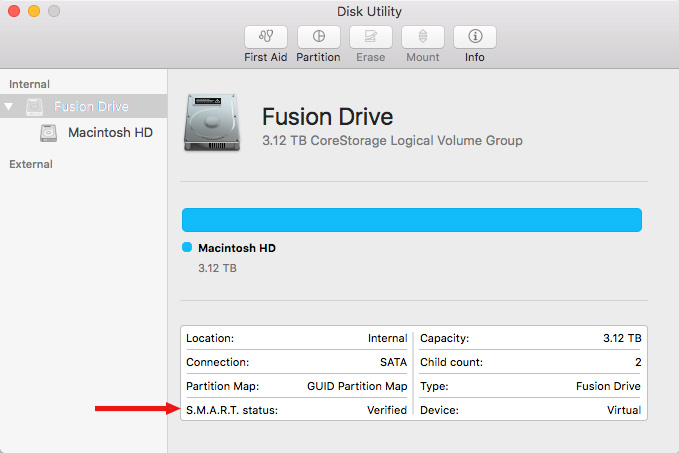Image resolution: width=679 pixels, height=453 pixels.
Task: Run First Aid from the toolbar
Action: [265, 37]
